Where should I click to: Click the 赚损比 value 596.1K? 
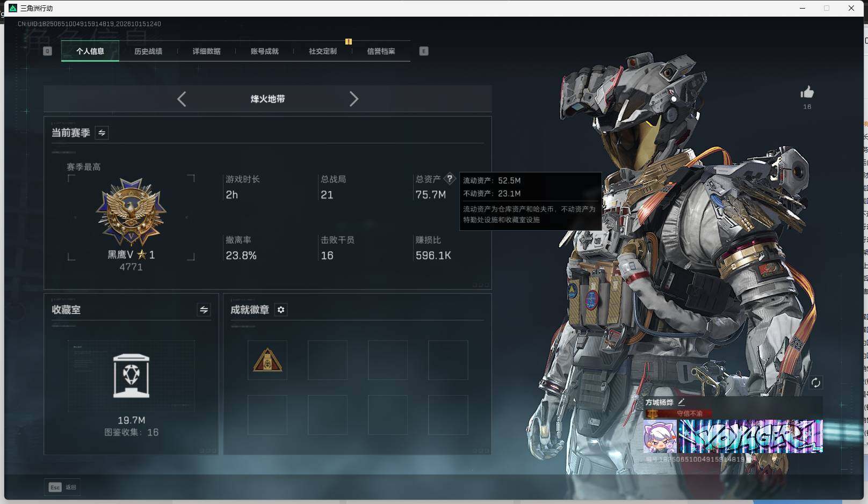click(433, 255)
